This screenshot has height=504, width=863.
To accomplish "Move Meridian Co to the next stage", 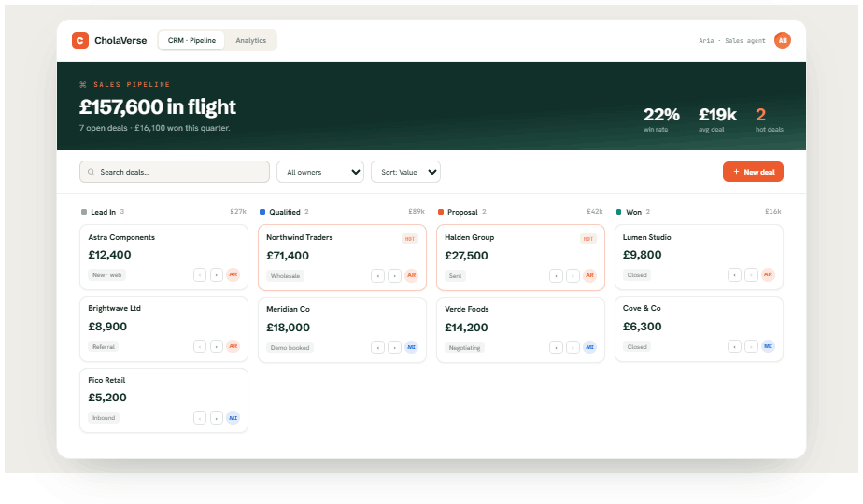I will pyautogui.click(x=395, y=347).
